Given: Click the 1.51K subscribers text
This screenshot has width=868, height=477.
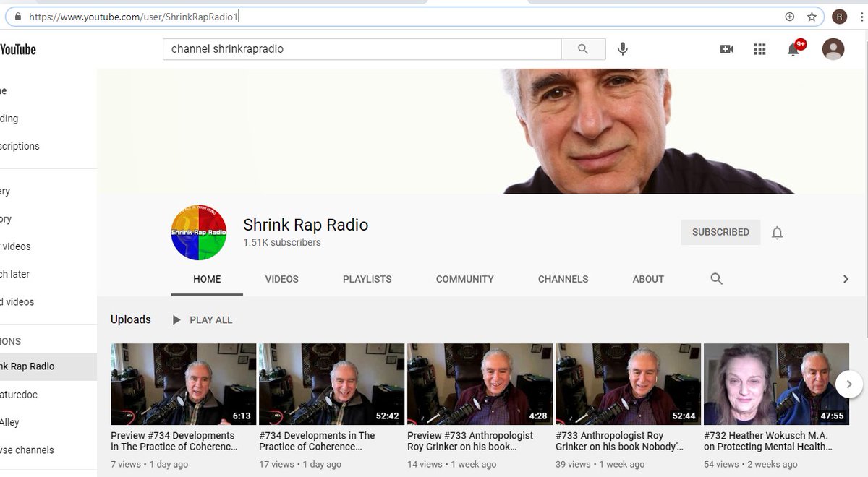Looking at the screenshot, I should tap(282, 243).
